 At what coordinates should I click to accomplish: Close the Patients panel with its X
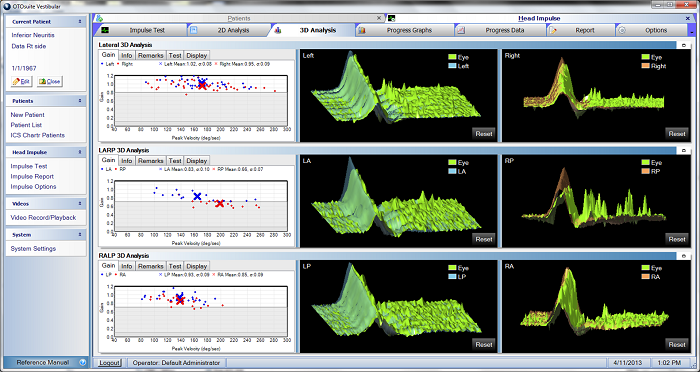[x=379, y=18]
